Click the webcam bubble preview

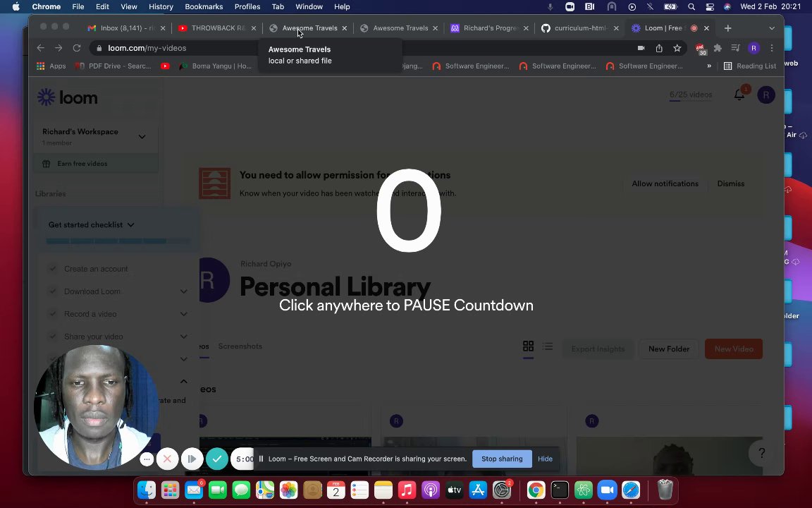click(x=97, y=407)
